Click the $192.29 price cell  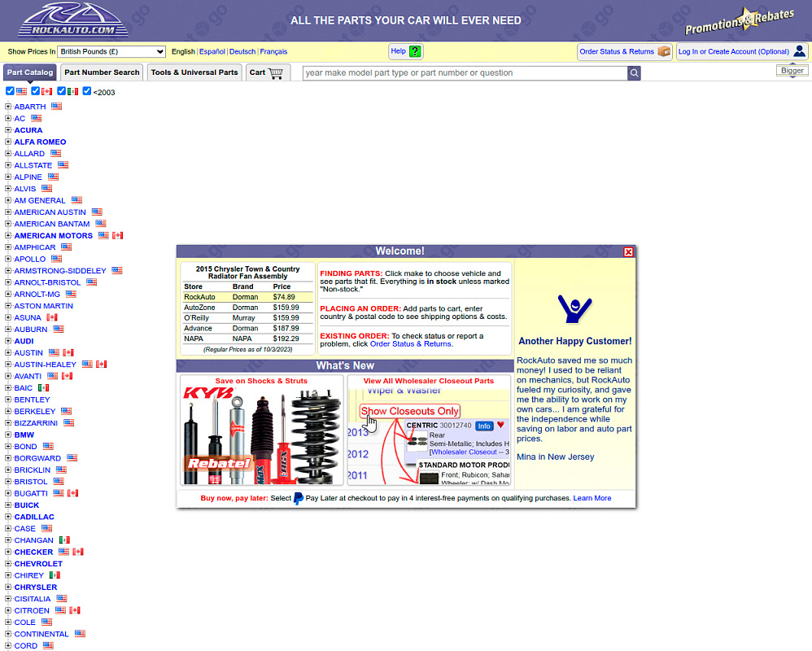[286, 339]
